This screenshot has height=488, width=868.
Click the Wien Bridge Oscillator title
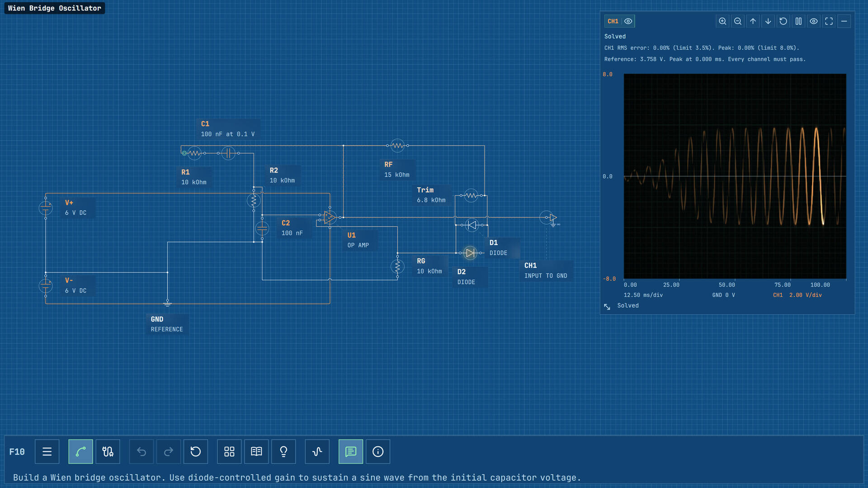coord(55,8)
